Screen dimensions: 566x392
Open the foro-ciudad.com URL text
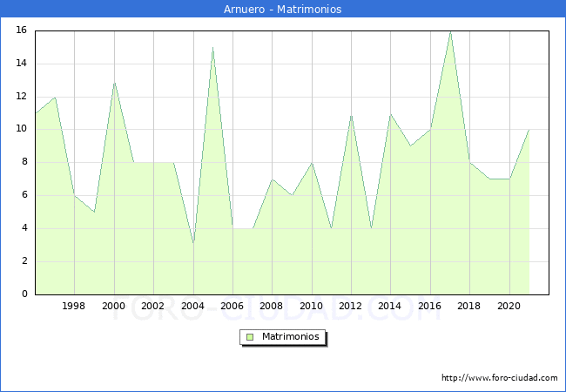click(x=500, y=378)
